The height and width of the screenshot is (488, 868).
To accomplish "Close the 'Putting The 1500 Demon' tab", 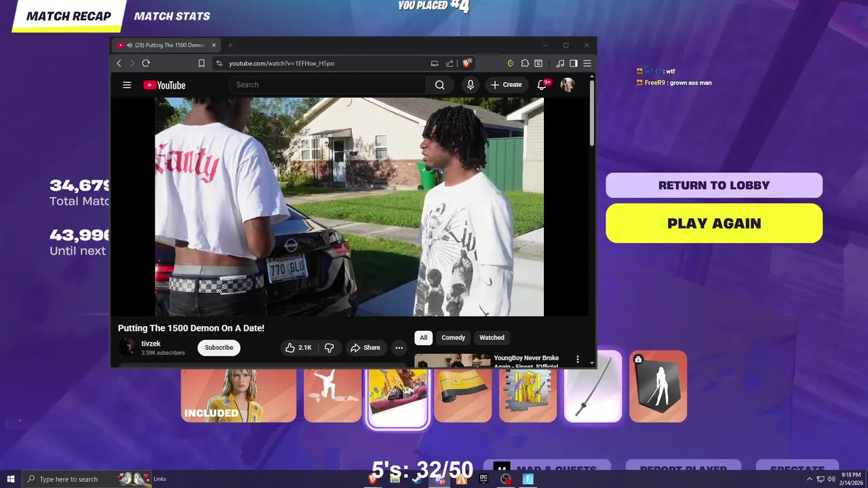I will pos(214,45).
